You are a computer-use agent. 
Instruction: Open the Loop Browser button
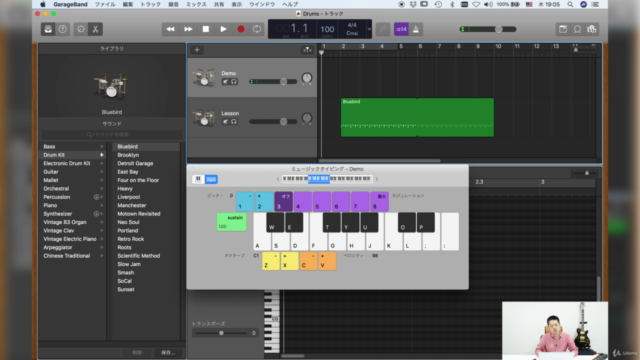tap(578, 29)
